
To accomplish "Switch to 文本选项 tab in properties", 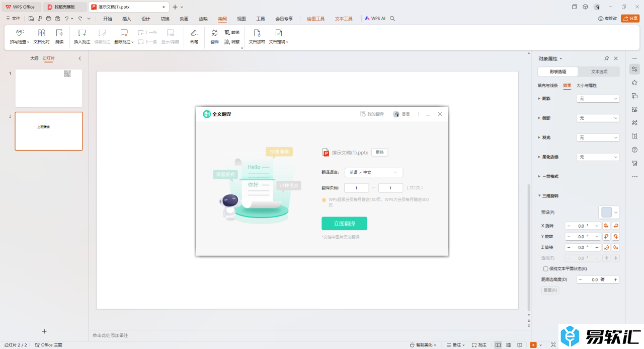I will pos(599,72).
